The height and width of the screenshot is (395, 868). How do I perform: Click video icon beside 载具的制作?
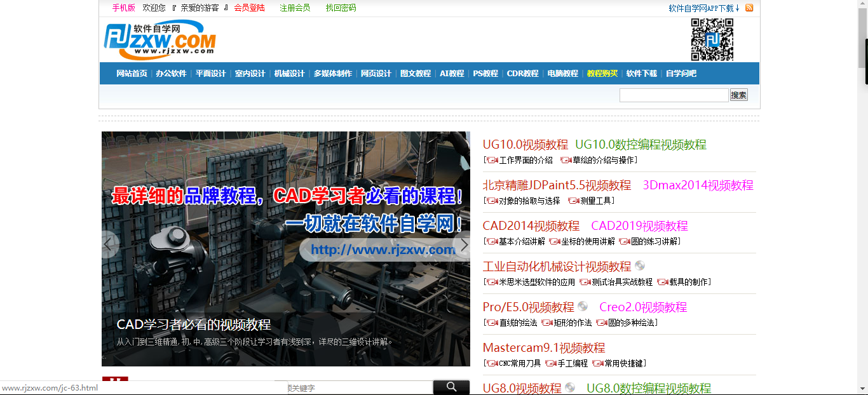662,282
